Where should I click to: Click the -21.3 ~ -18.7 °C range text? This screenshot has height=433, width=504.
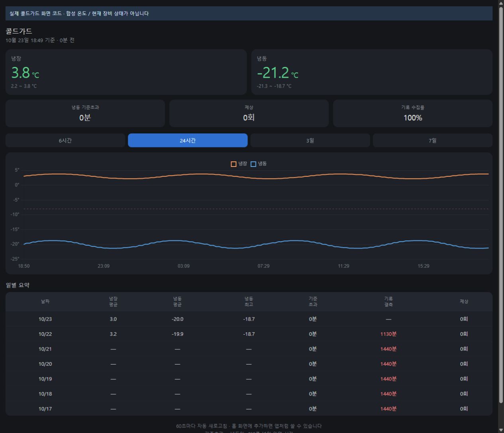coord(274,86)
